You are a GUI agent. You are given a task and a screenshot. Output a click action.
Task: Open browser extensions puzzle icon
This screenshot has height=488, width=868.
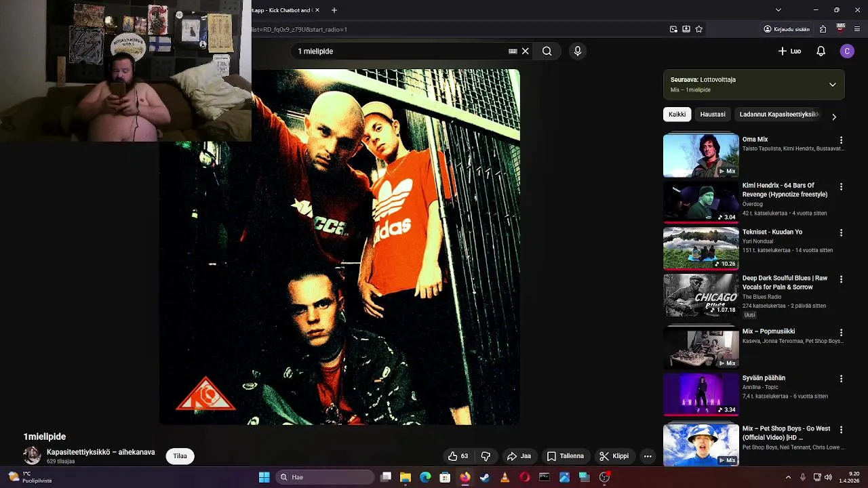point(823,29)
